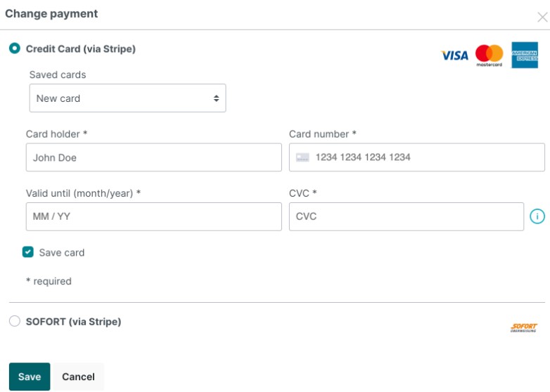Click the Visa card logo
The image size is (550, 392).
coord(454,55)
